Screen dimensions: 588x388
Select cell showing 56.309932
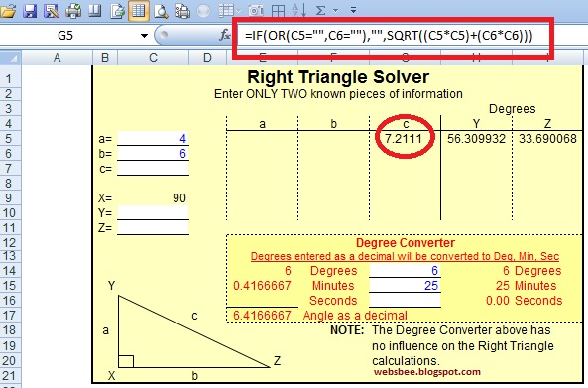[476, 139]
